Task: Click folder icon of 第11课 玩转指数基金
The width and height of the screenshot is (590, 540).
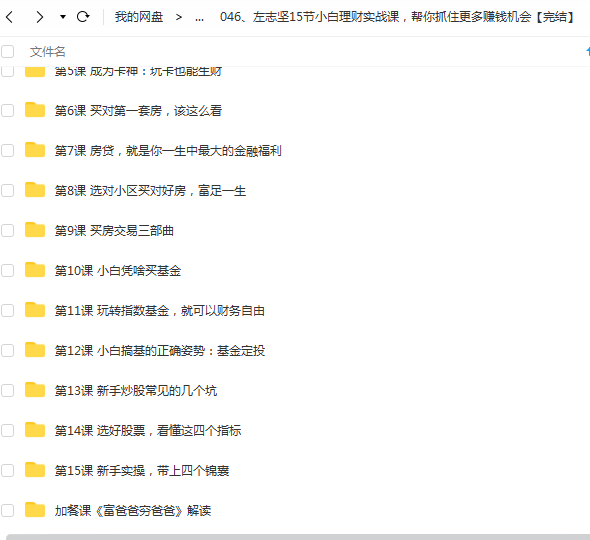Action: (x=35, y=310)
